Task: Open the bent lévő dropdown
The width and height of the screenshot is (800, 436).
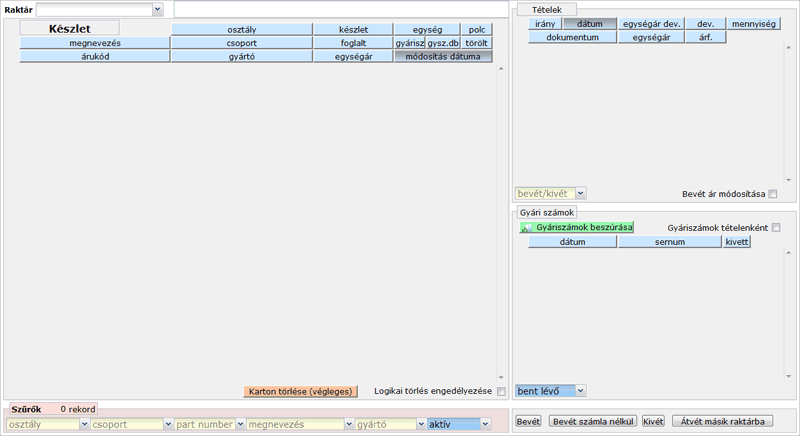Action: (x=581, y=390)
